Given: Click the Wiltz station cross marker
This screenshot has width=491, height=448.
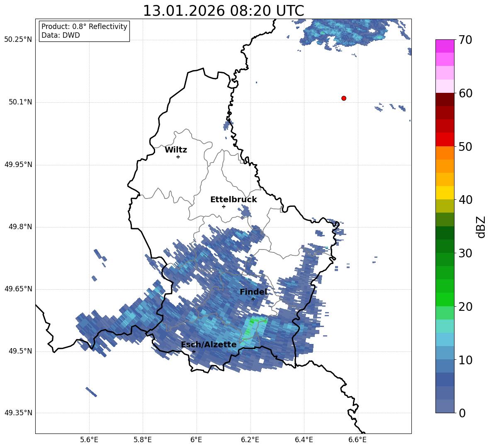Looking at the screenshot, I should (178, 157).
